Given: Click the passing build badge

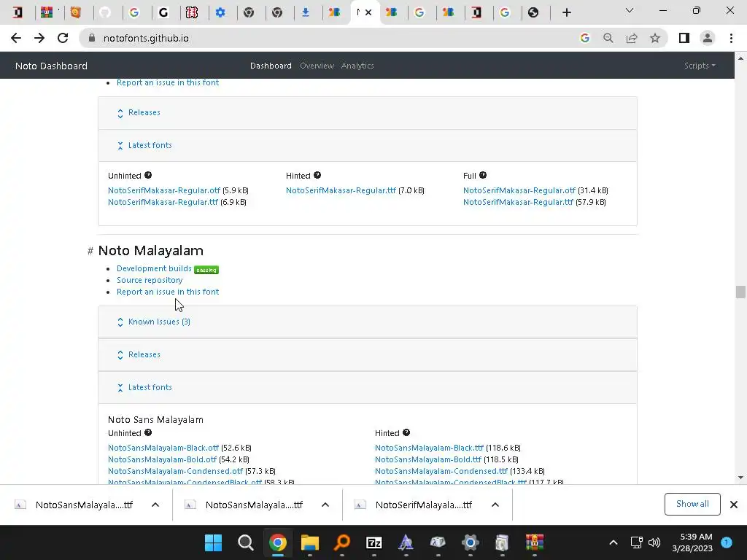Looking at the screenshot, I should [x=206, y=270].
